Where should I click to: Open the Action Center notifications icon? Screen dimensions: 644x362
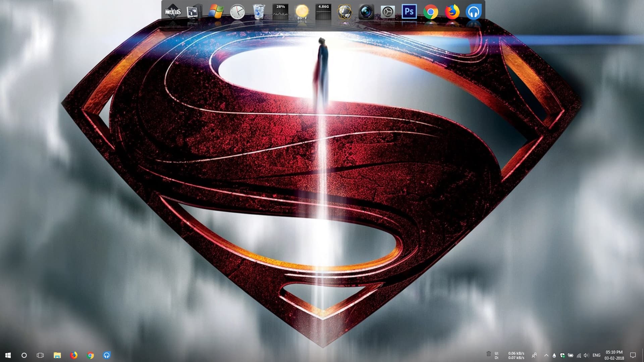(633, 355)
